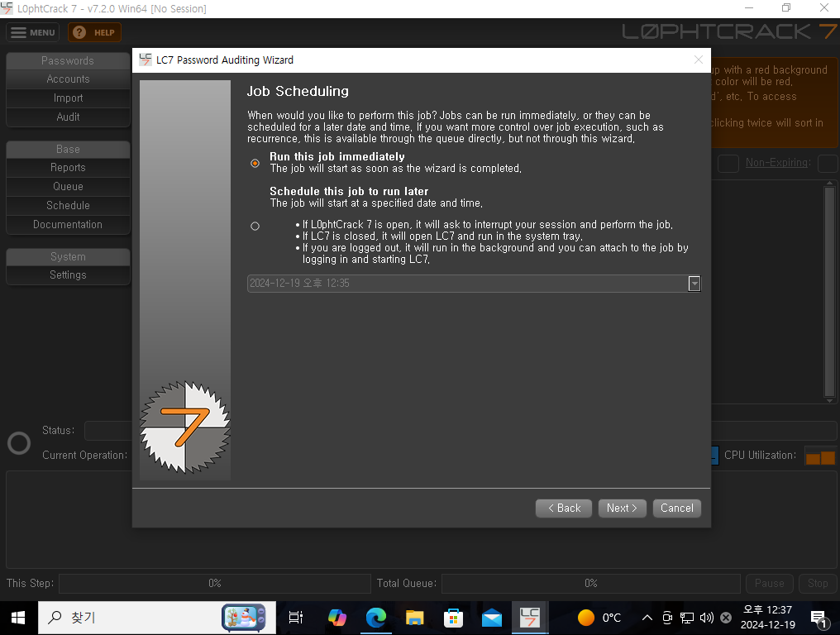Click the CPU Utilization orange meter
Screen dimensions: 840x635
[820, 456]
